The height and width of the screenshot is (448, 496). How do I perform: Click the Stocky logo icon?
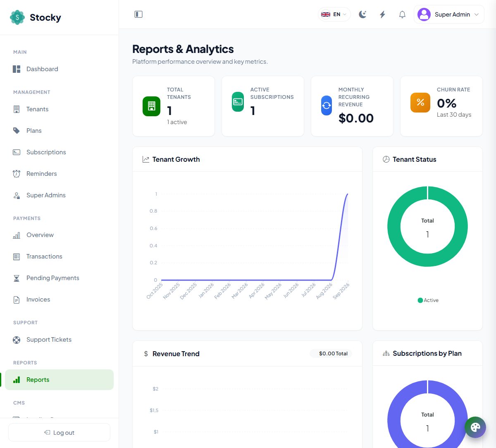[x=17, y=17]
